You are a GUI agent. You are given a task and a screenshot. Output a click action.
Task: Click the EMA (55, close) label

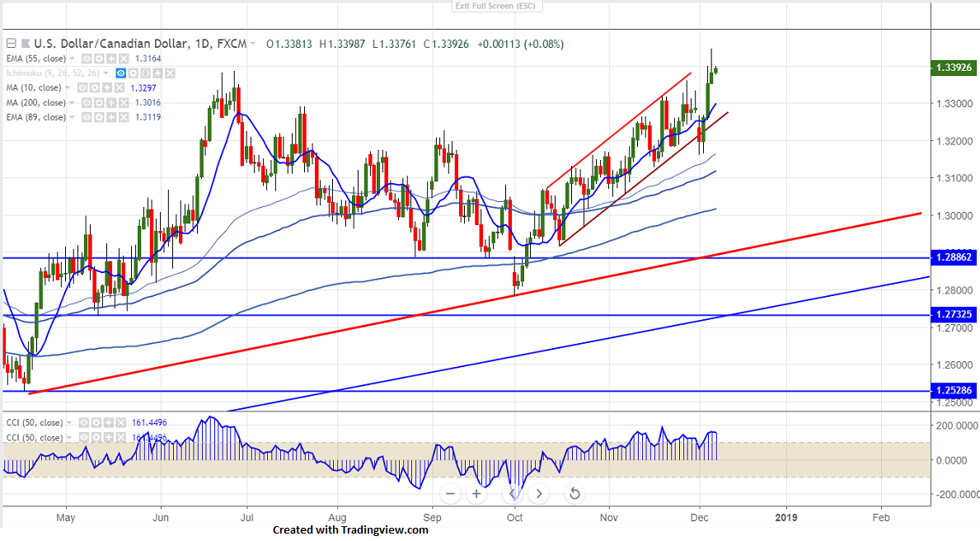tap(36, 59)
